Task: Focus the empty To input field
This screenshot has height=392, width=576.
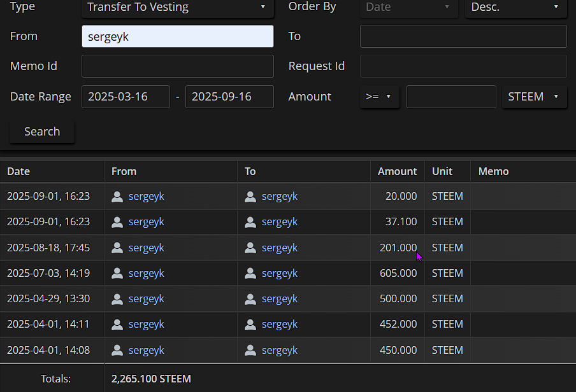Action: coord(463,36)
